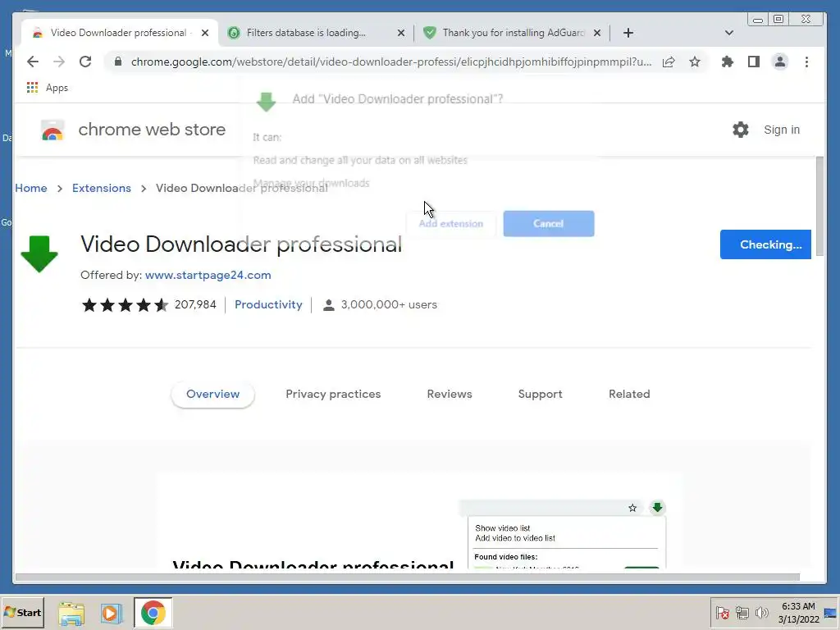Image resolution: width=840 pixels, height=630 pixels.
Task: Open the Windows Start menu
Action: click(22, 612)
